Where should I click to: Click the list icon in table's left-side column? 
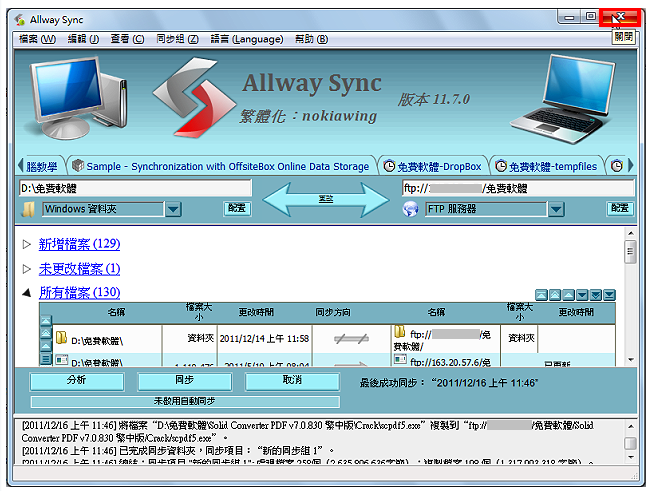46,359
